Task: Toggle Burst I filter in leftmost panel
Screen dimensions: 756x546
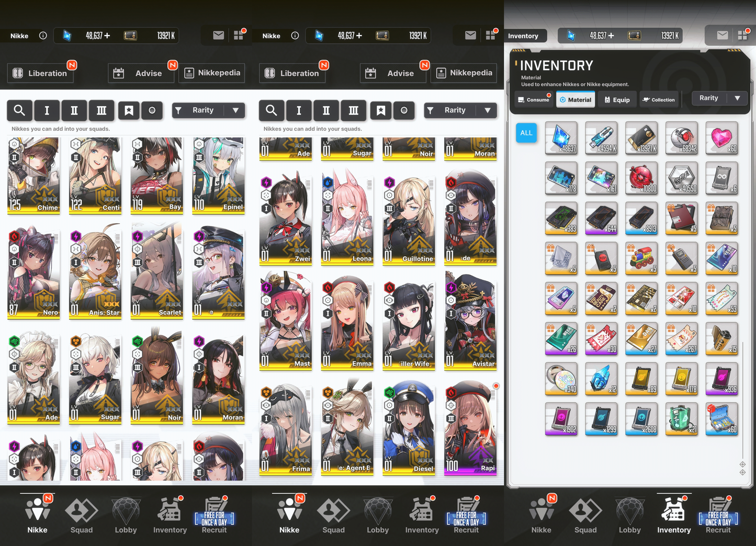Action: [x=47, y=110]
